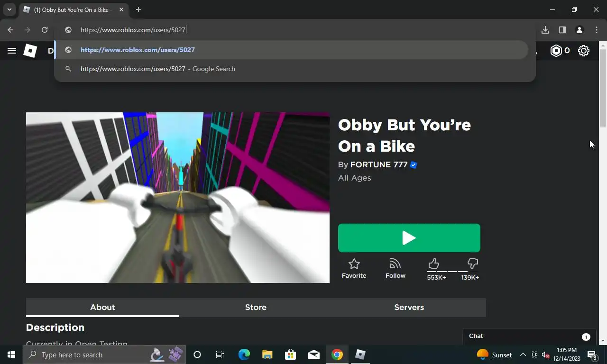Start the game with green Play button
This screenshot has width=607, height=364.
[409, 238]
